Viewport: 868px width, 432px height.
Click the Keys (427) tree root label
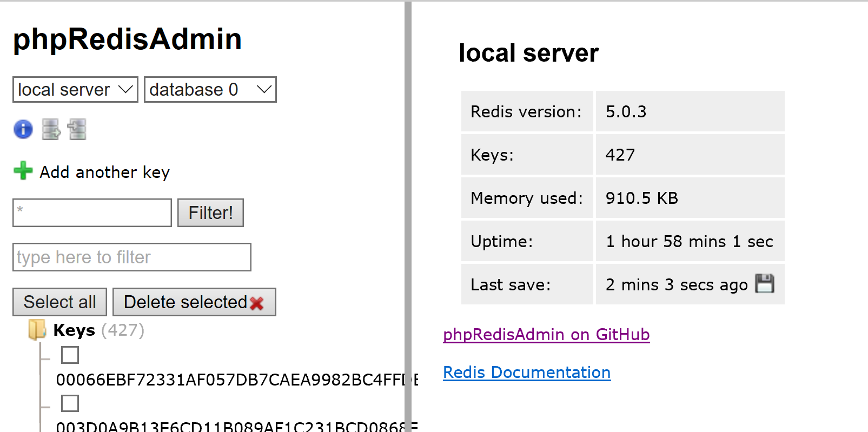[98, 330]
